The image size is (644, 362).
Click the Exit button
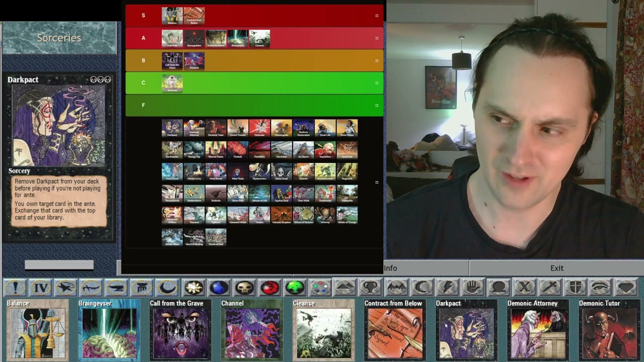tap(556, 268)
